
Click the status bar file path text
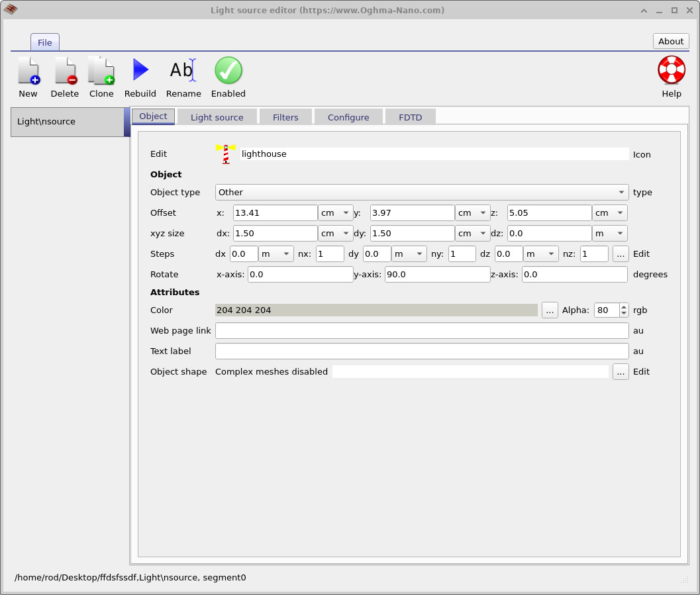(130, 578)
